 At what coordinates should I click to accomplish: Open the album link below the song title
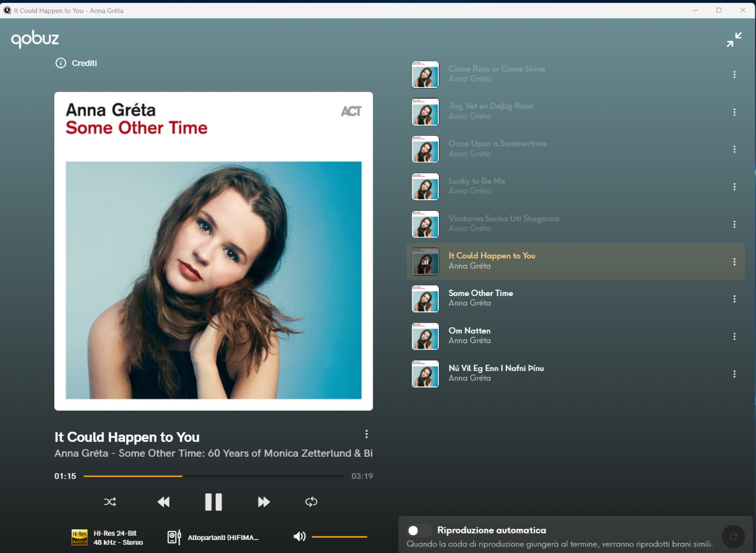[214, 453]
